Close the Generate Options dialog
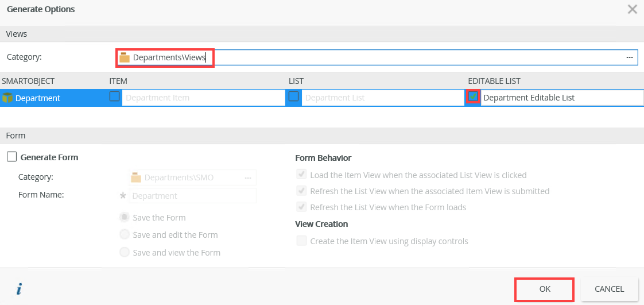The height and width of the screenshot is (305, 644). (632, 9)
